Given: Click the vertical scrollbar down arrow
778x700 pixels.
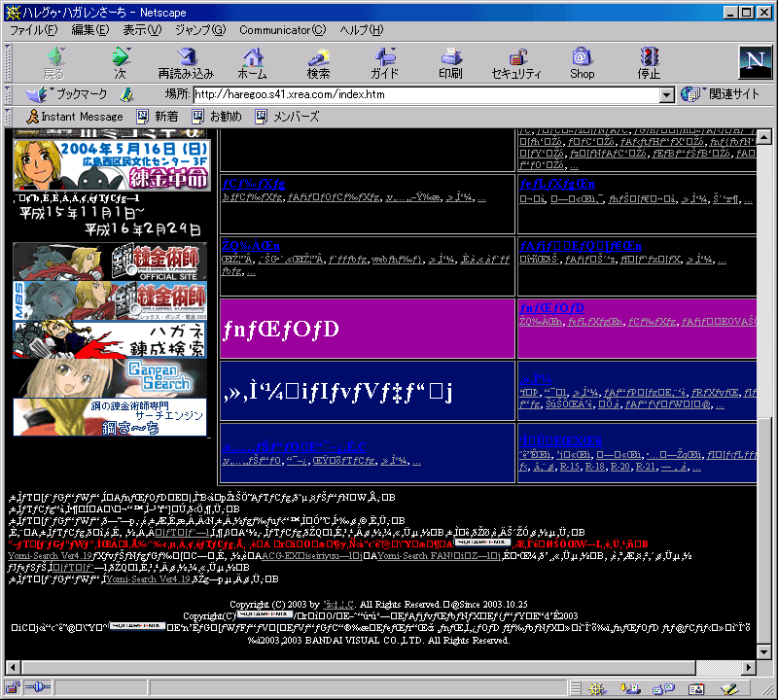Looking at the screenshot, I should (764, 651).
